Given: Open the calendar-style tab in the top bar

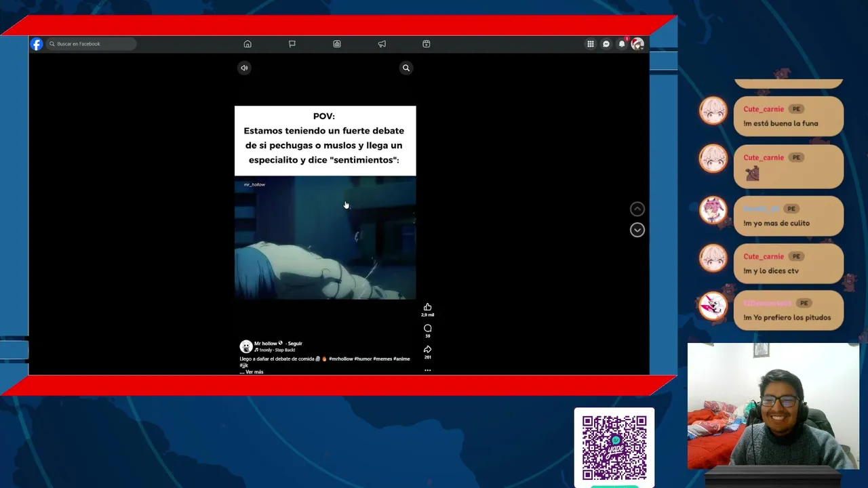Looking at the screenshot, I should (x=427, y=44).
